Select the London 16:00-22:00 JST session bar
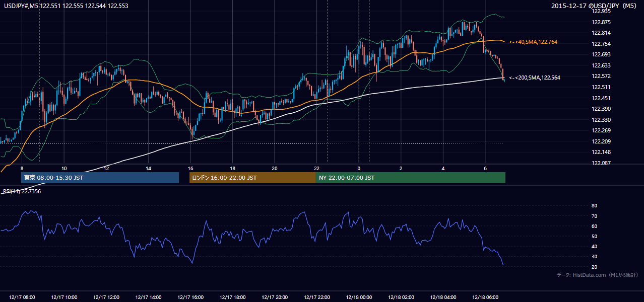 pos(252,178)
